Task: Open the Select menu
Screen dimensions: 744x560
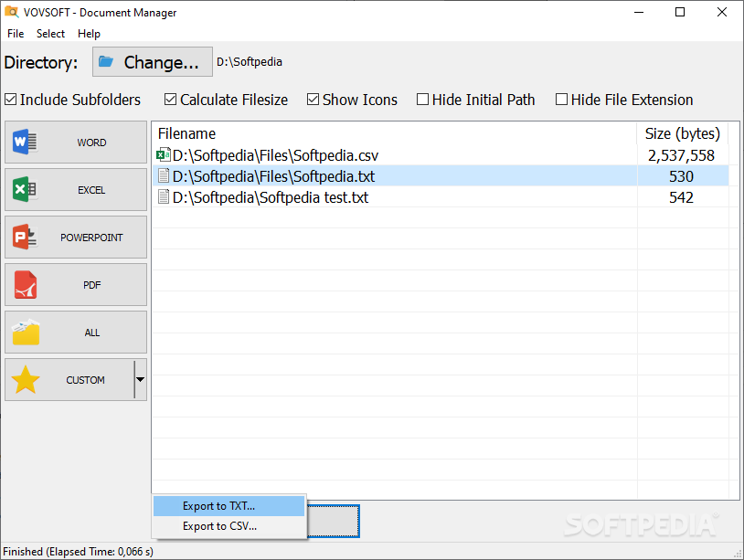Action: [50, 34]
